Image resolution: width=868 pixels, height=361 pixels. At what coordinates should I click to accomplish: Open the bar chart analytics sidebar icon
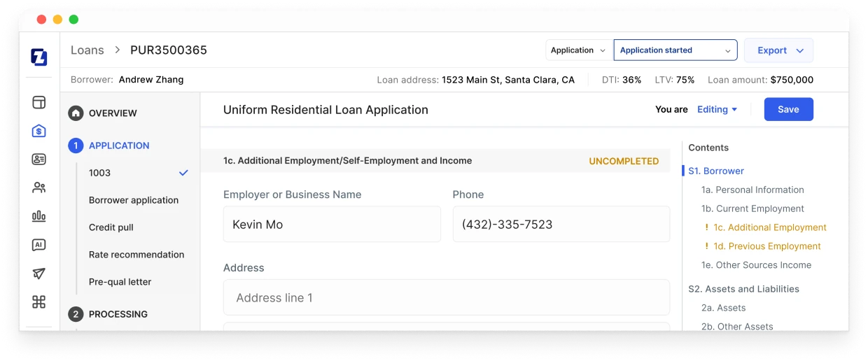click(x=39, y=216)
